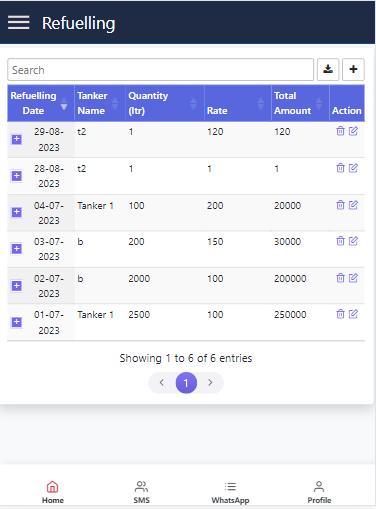Edit the 02-07-2023 refuelling entry
This screenshot has width=376, height=509.
pos(353,278)
